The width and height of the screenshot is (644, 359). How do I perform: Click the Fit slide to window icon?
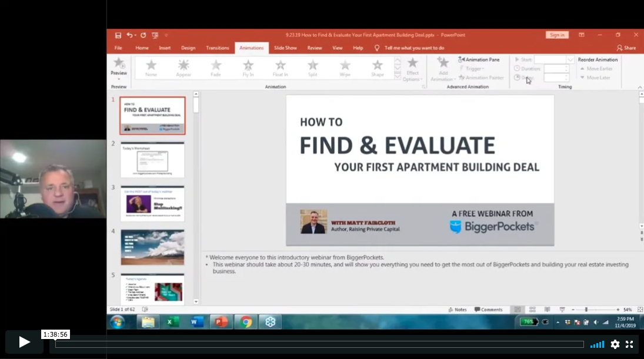click(x=640, y=310)
